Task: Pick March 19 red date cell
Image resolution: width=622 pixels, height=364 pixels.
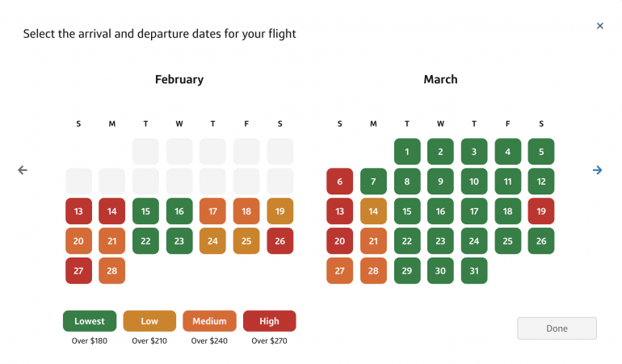Action: (541, 211)
